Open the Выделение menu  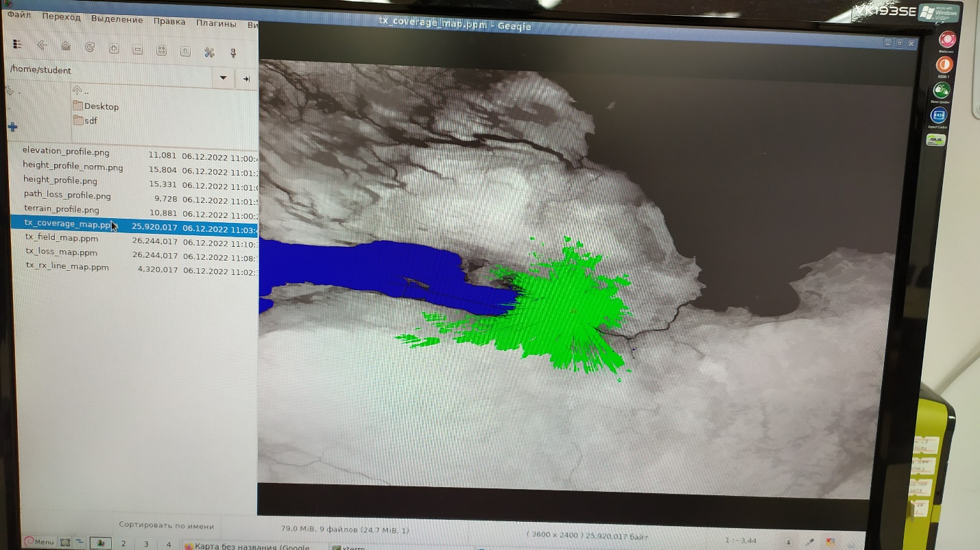(117, 19)
